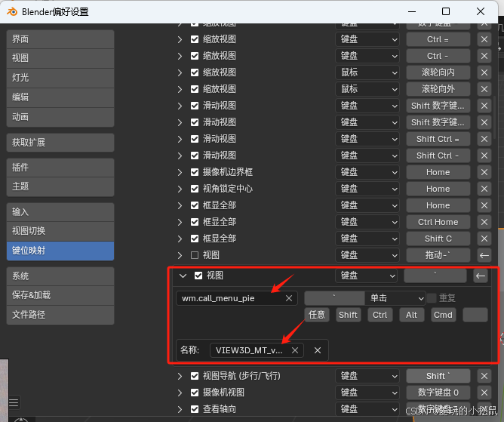The height and width of the screenshot is (422, 504).
Task: Toggle the 视图导航 (步行/飞行) checkbox
Action: (x=195, y=376)
